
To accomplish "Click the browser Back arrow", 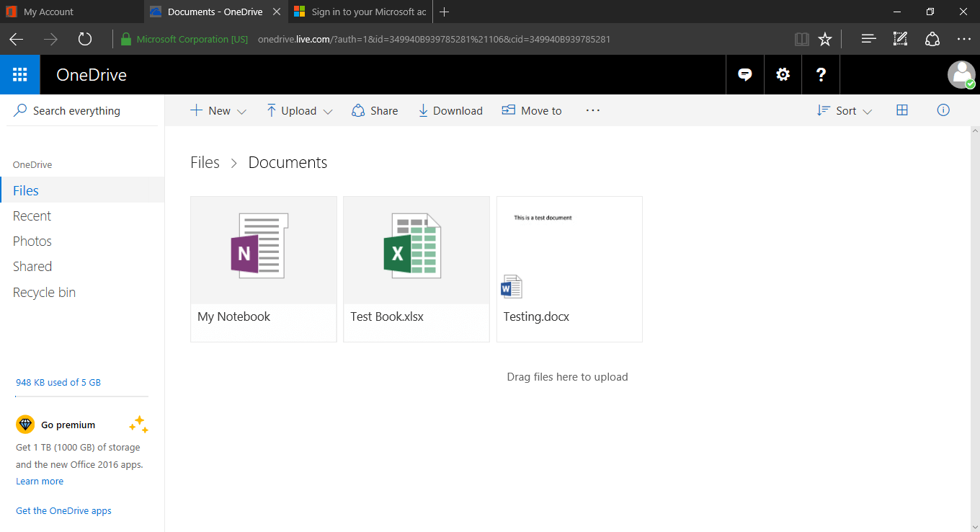I will click(17, 39).
